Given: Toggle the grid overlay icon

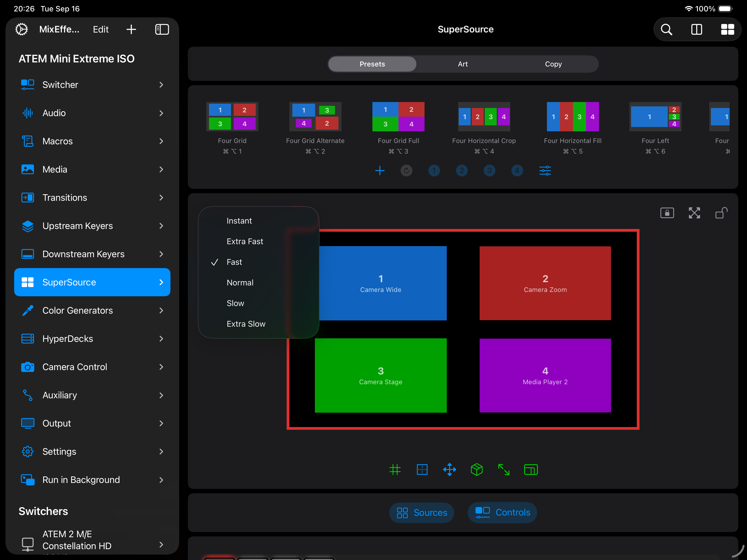Looking at the screenshot, I should [395, 470].
